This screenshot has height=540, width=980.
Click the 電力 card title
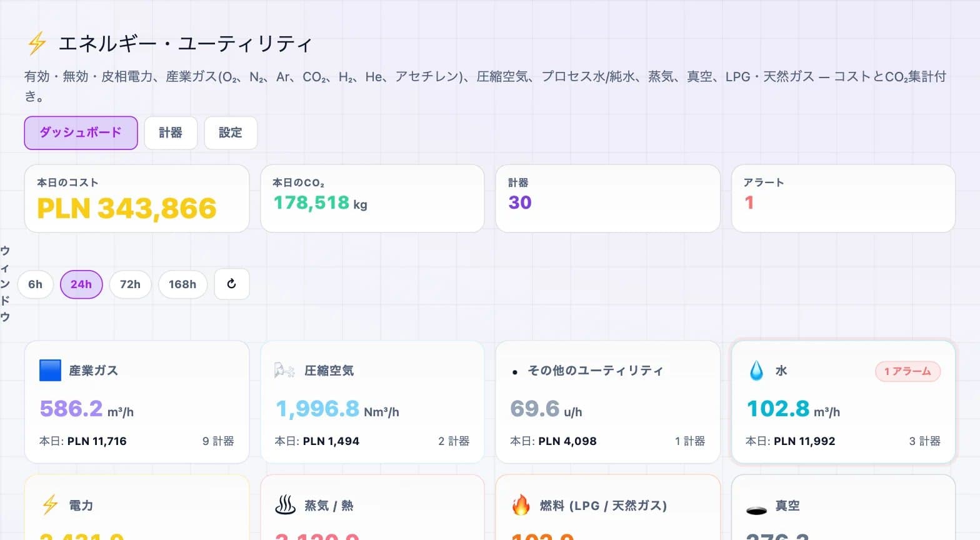pos(81,506)
